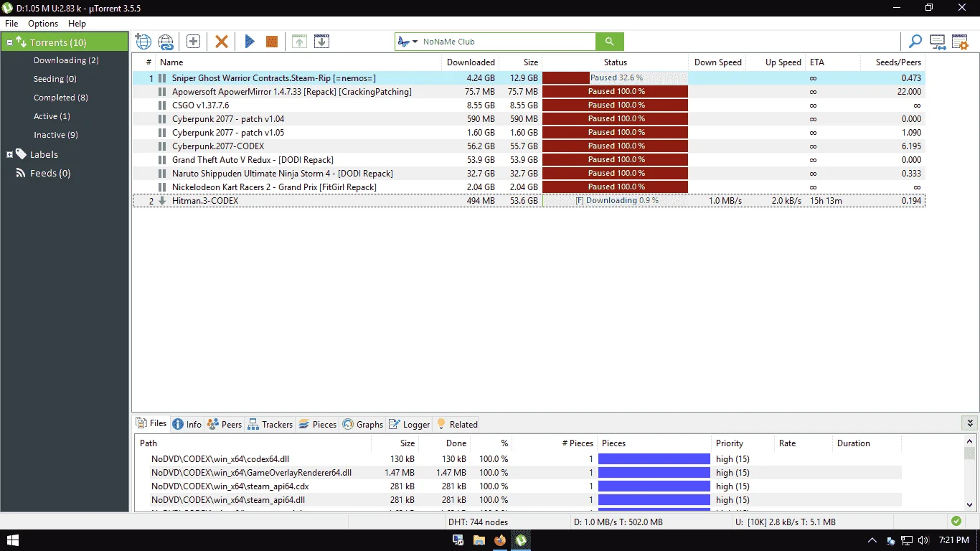Switch to the Pieces tab
The height and width of the screenshot is (551, 980).
317,424
